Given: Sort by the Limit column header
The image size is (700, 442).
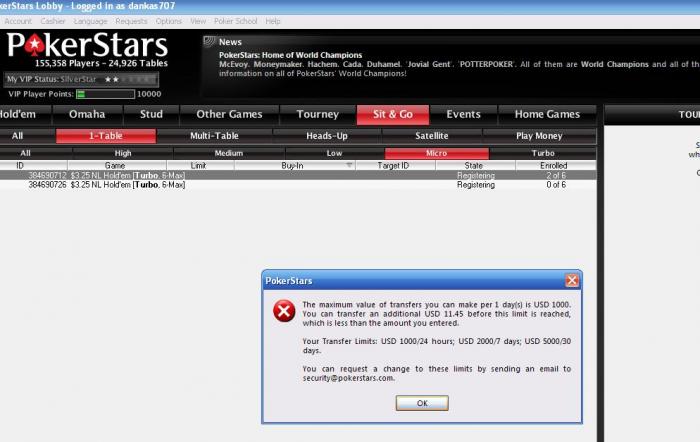Looking at the screenshot, I should click(x=198, y=165).
